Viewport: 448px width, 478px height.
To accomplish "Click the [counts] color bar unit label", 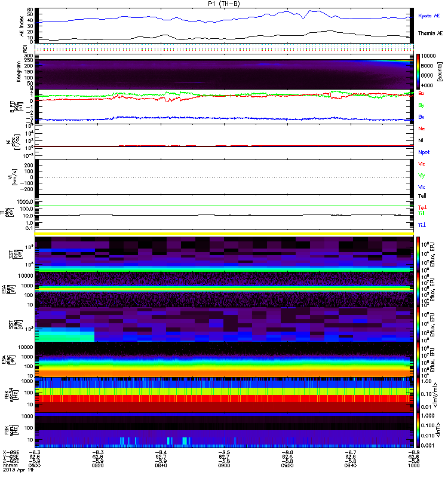I will pos(440,72).
